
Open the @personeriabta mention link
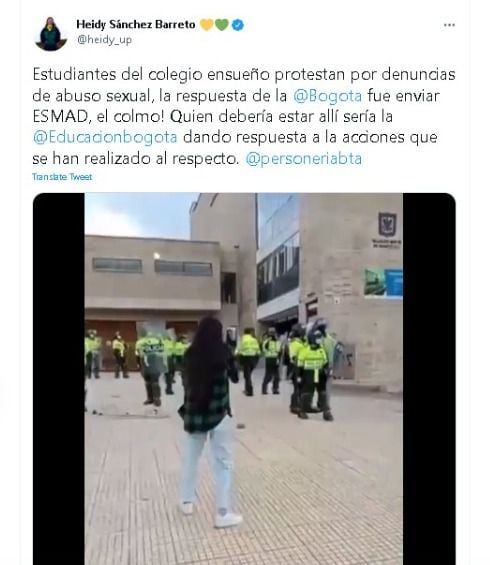pyautogui.click(x=304, y=159)
